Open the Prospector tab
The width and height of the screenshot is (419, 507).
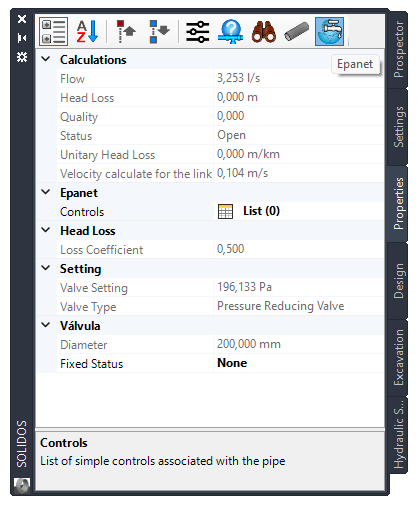398,50
